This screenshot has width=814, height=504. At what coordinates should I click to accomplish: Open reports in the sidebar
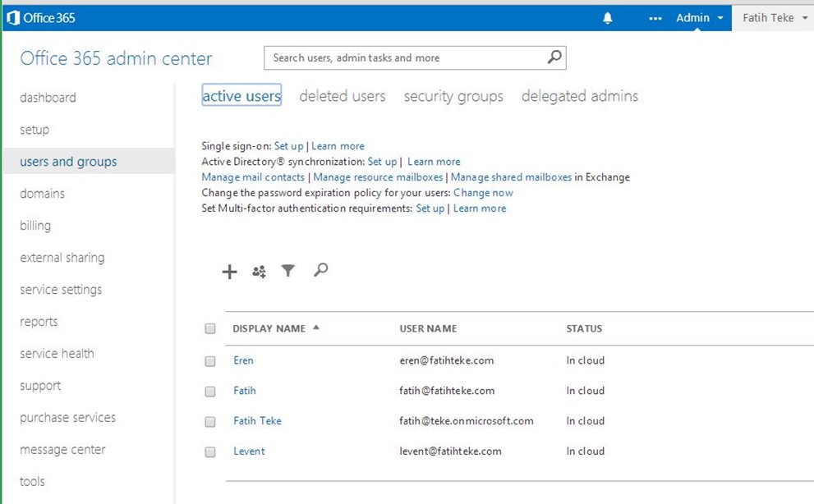[x=39, y=322]
